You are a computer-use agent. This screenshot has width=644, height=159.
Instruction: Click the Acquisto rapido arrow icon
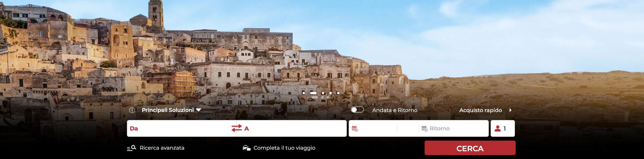(x=510, y=110)
